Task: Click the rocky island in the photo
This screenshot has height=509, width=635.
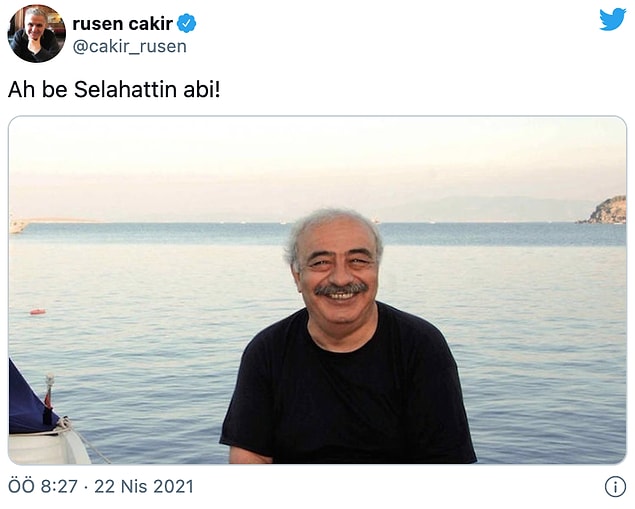Action: (x=604, y=210)
